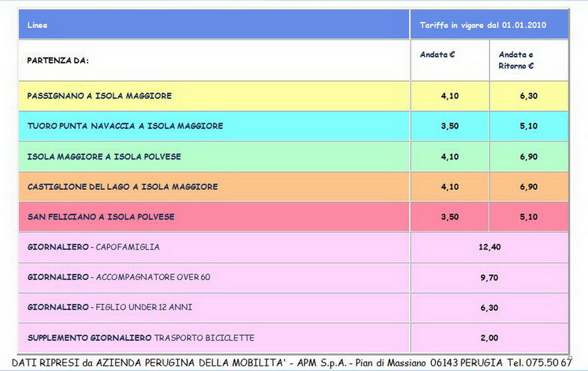588x371 pixels.
Task: Click 'PASSIGNANO A ISOLA MAGGIORE' route name
Action: pos(99,95)
